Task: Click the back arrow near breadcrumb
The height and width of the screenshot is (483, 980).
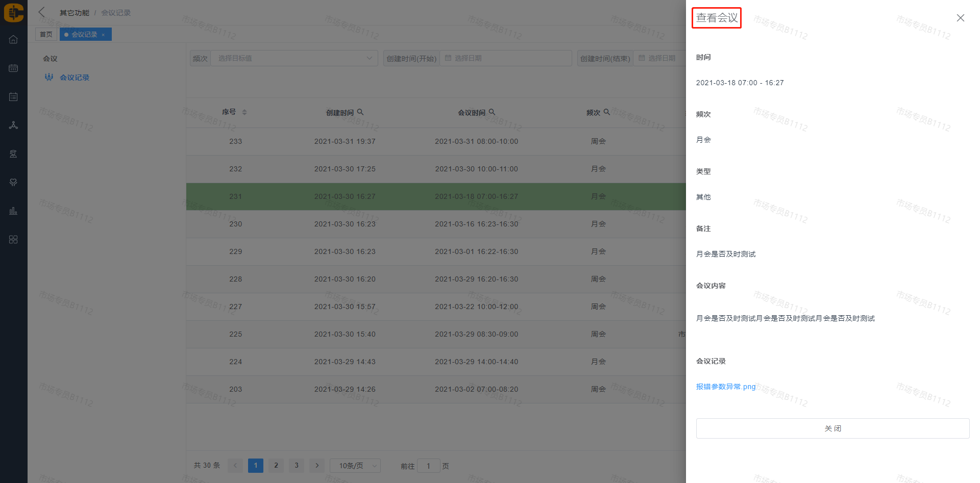Action: click(42, 12)
